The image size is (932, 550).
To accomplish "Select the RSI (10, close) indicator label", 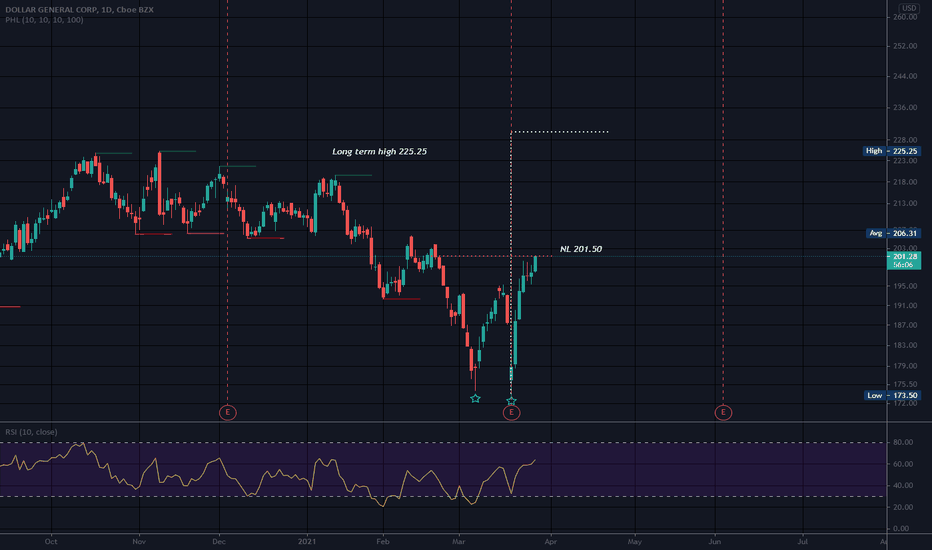I will (31, 432).
